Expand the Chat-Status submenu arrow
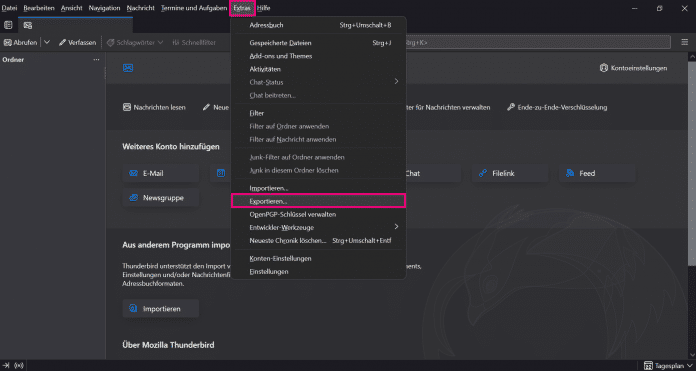This screenshot has height=371, width=696. point(396,82)
